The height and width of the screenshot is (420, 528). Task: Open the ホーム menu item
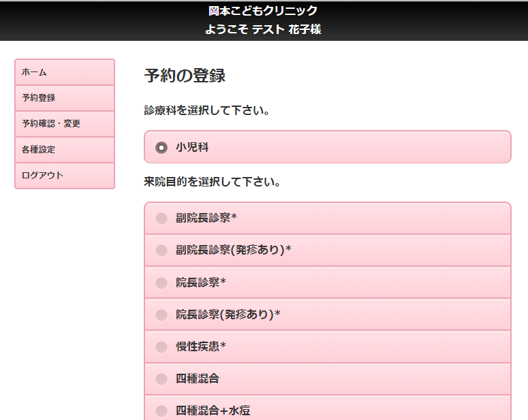(65, 72)
